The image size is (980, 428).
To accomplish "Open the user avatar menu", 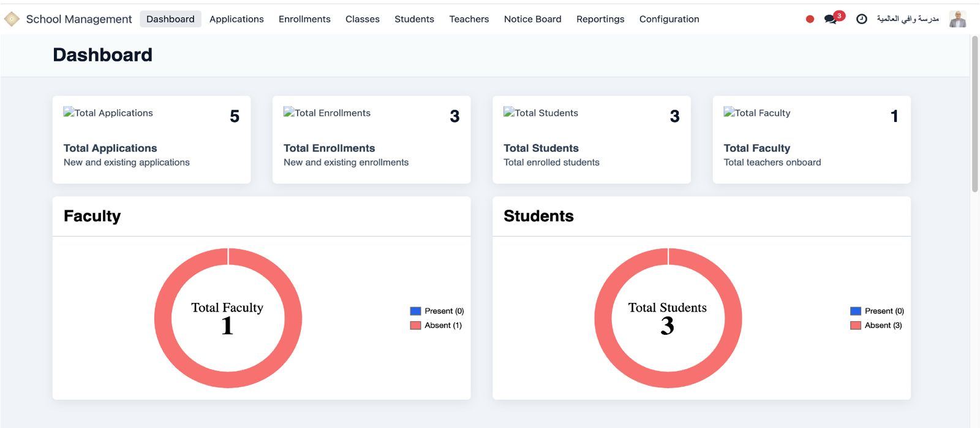I will 957,19.
